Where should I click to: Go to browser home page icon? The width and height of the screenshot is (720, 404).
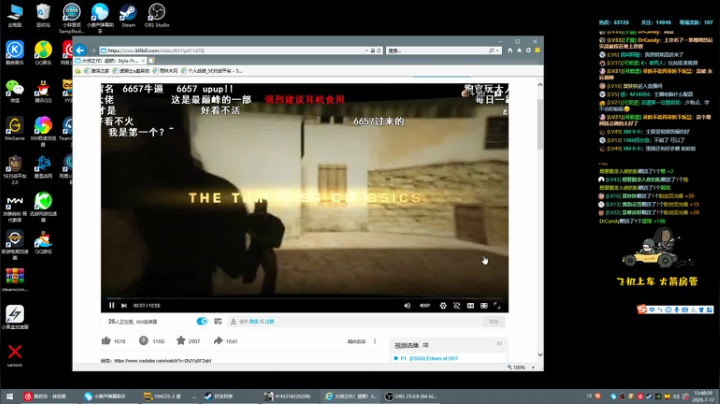510,50
